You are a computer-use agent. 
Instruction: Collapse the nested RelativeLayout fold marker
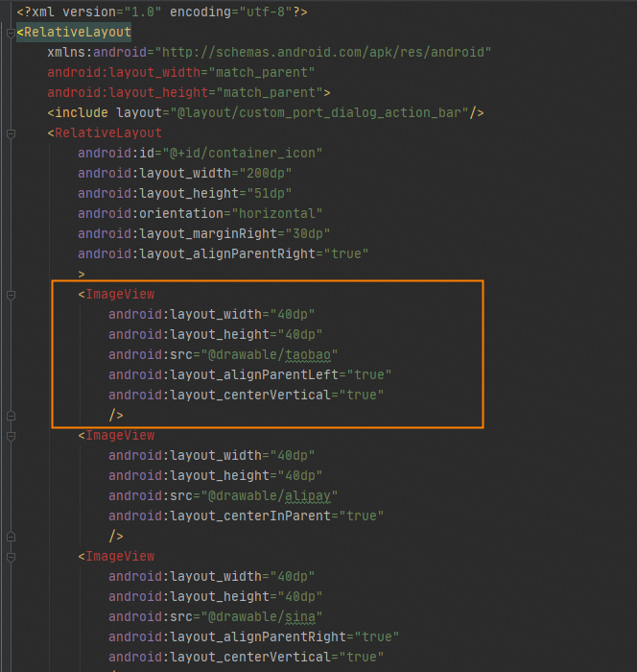point(12,133)
